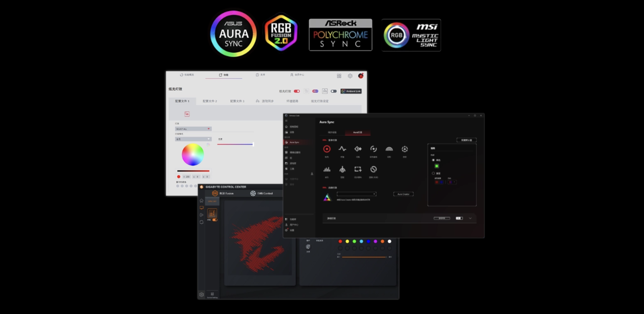
Task: Click the reset-to-default button above Aura color panel
Action: (466, 140)
